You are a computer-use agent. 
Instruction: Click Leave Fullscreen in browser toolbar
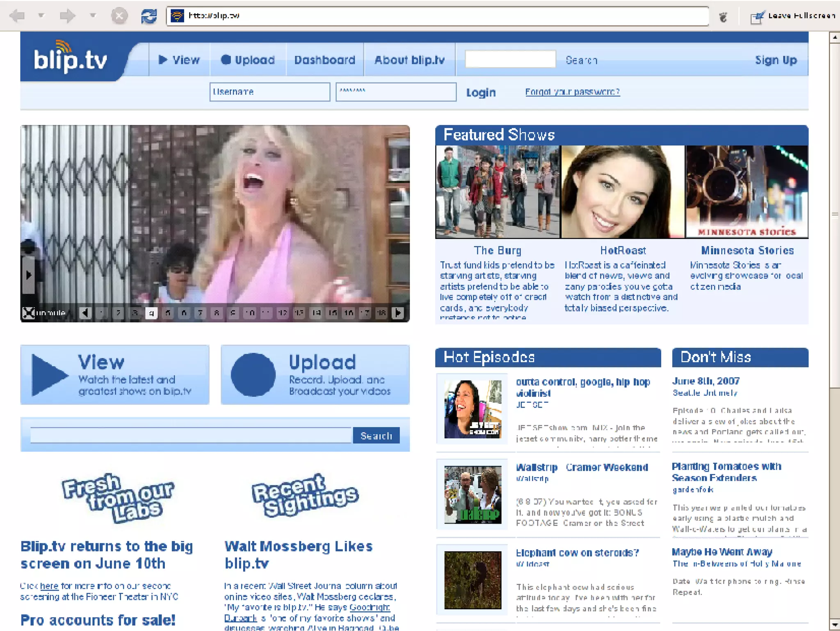(x=793, y=16)
